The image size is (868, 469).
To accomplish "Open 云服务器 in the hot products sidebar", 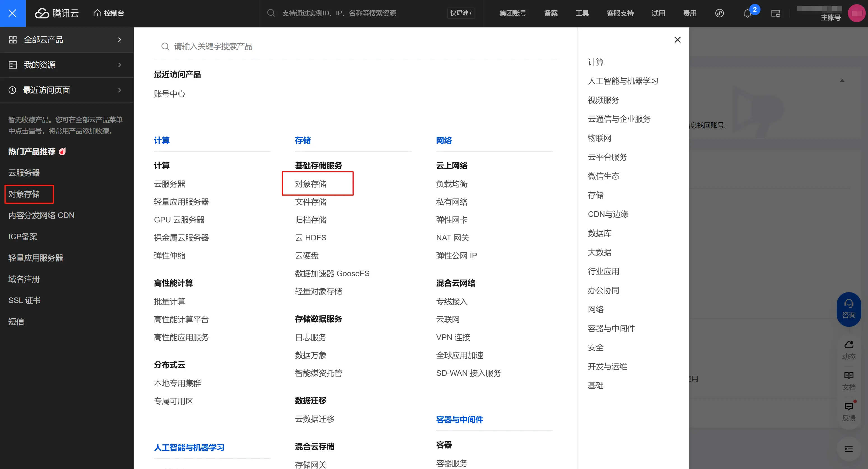I will [24, 173].
